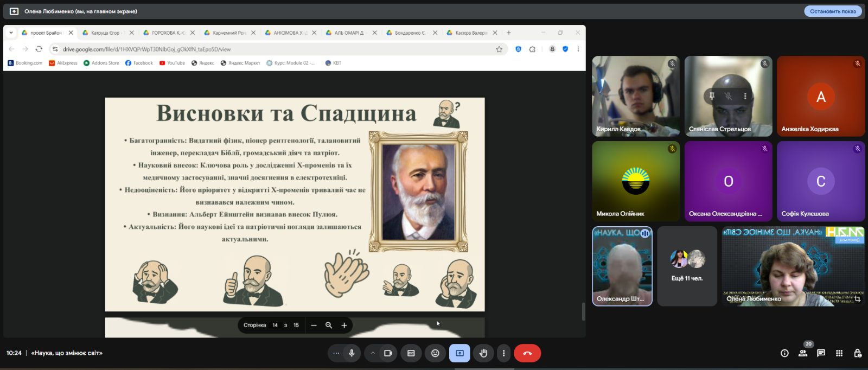Open the activities grid icon
The height and width of the screenshot is (370, 868).
[x=839, y=353]
